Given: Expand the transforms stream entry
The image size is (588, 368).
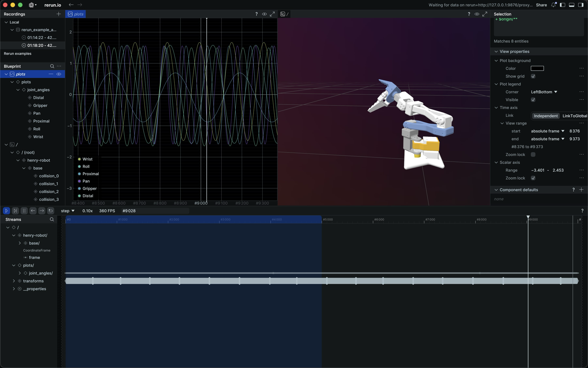Looking at the screenshot, I should 14,281.
